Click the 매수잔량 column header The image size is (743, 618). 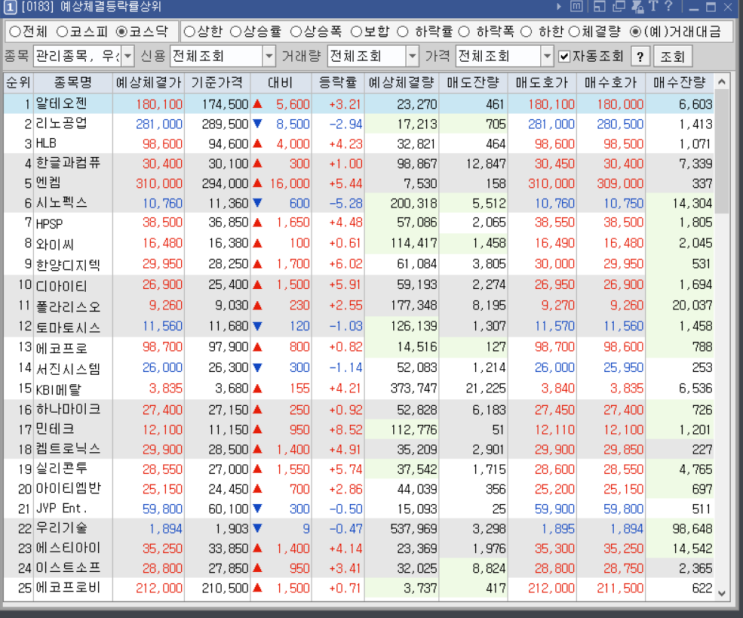point(679,83)
